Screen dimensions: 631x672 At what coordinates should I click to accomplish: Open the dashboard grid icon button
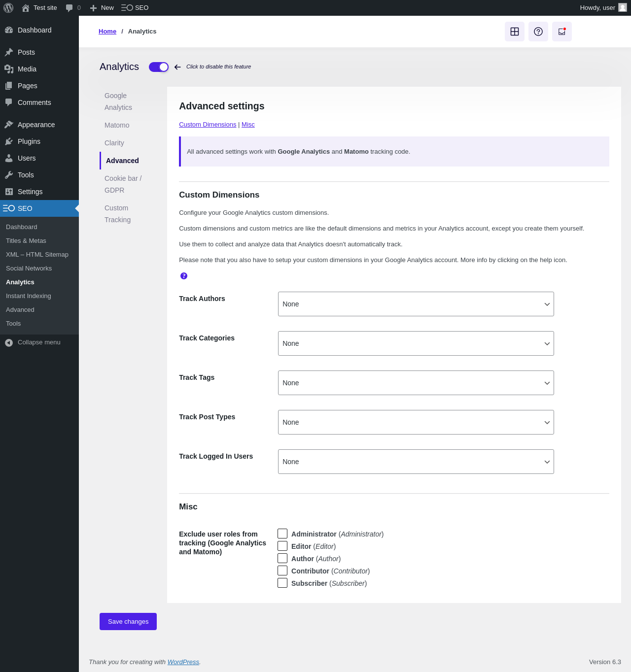click(515, 32)
